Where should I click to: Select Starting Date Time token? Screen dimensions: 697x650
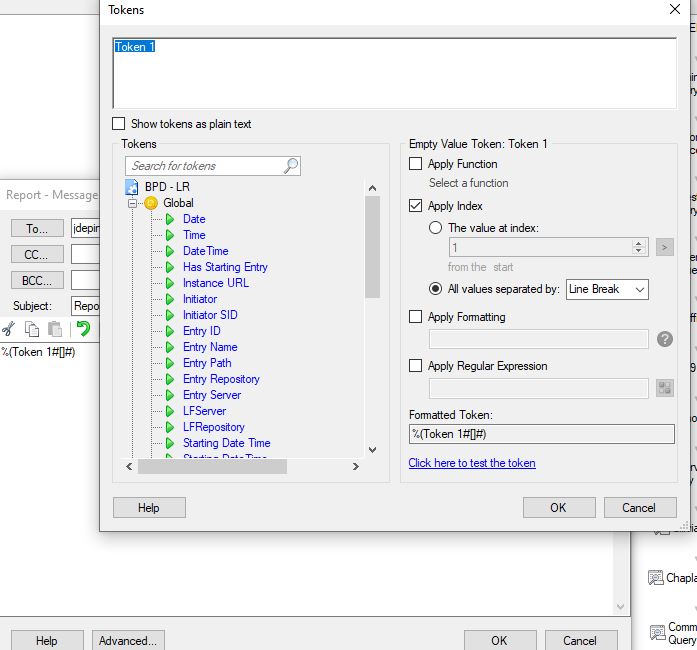pos(227,443)
